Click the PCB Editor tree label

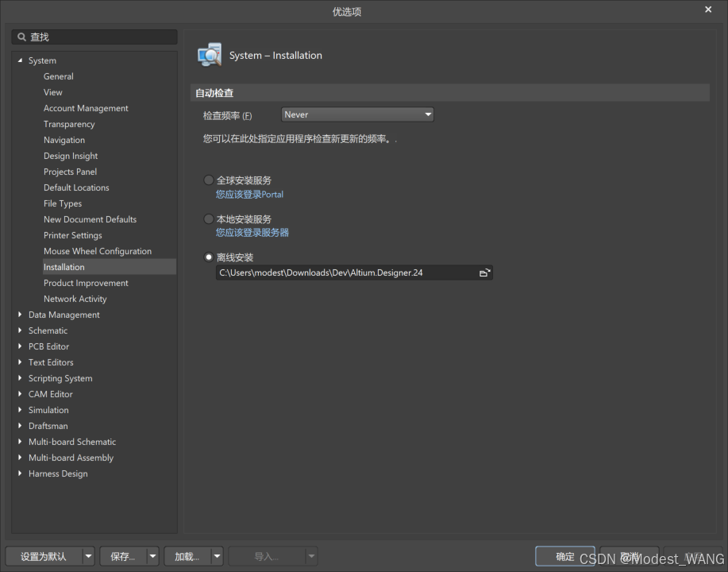(x=48, y=346)
